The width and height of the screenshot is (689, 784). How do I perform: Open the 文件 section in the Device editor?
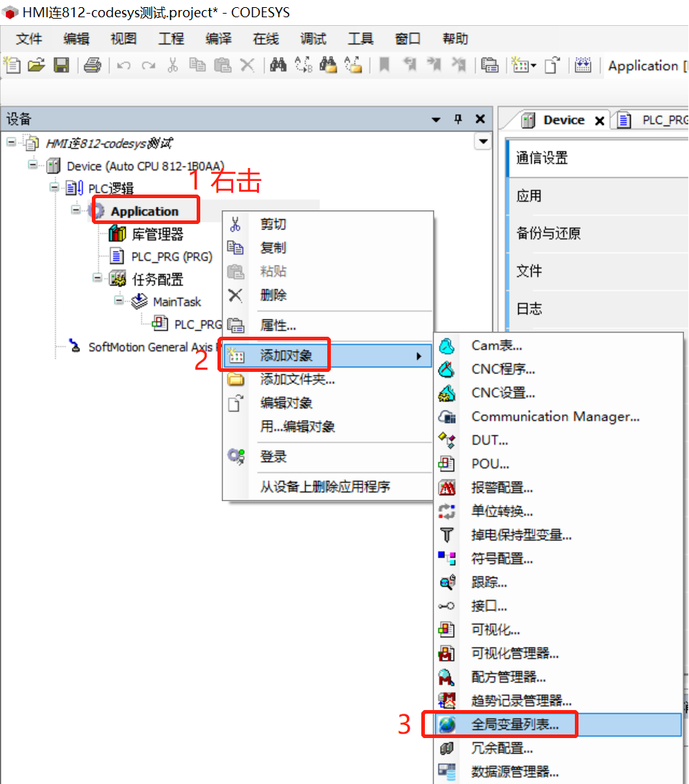tap(598, 271)
